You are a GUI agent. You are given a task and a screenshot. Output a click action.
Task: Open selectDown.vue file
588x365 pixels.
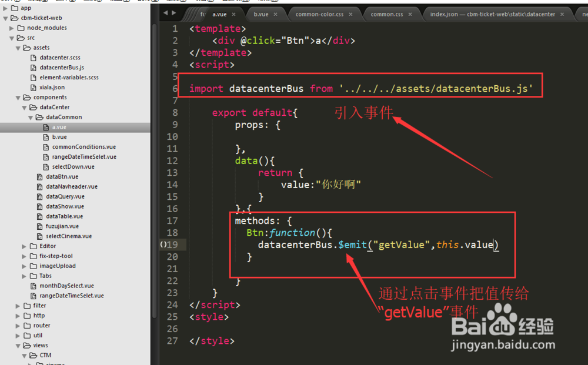point(73,167)
